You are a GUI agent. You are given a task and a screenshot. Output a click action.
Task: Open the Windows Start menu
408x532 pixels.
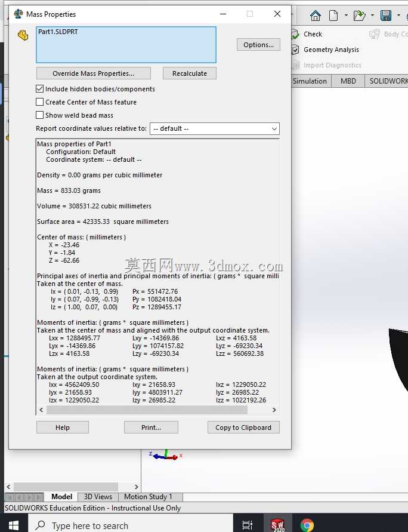pyautogui.click(x=14, y=525)
